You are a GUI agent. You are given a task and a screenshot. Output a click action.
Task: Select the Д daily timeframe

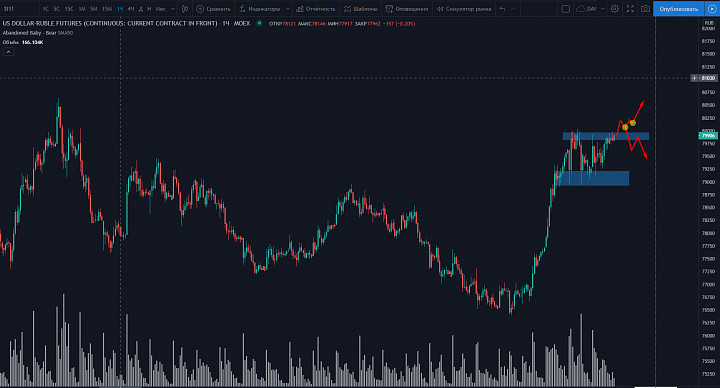pyautogui.click(x=141, y=9)
